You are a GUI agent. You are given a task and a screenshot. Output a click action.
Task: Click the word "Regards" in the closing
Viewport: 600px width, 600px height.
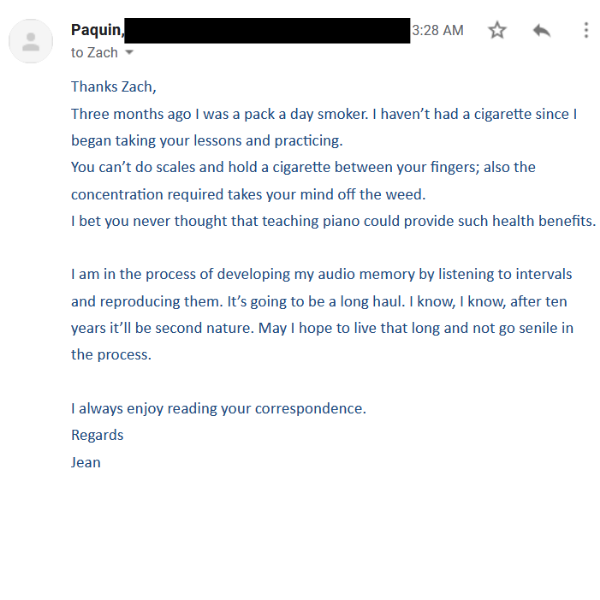pos(97,435)
